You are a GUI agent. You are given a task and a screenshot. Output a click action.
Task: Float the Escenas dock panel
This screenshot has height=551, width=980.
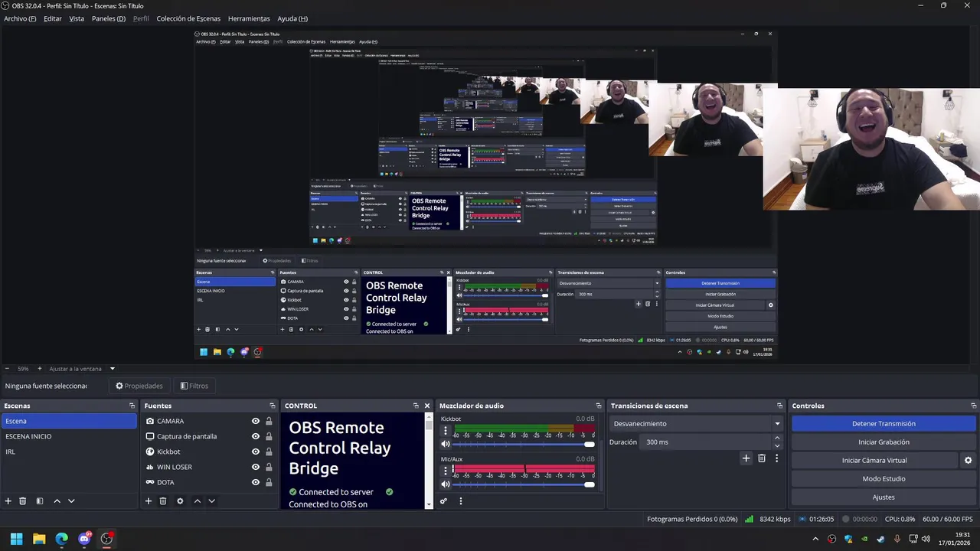(x=132, y=406)
